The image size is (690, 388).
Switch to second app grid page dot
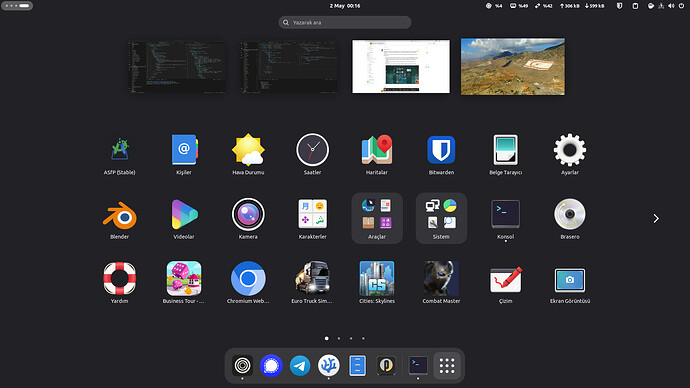coord(339,338)
